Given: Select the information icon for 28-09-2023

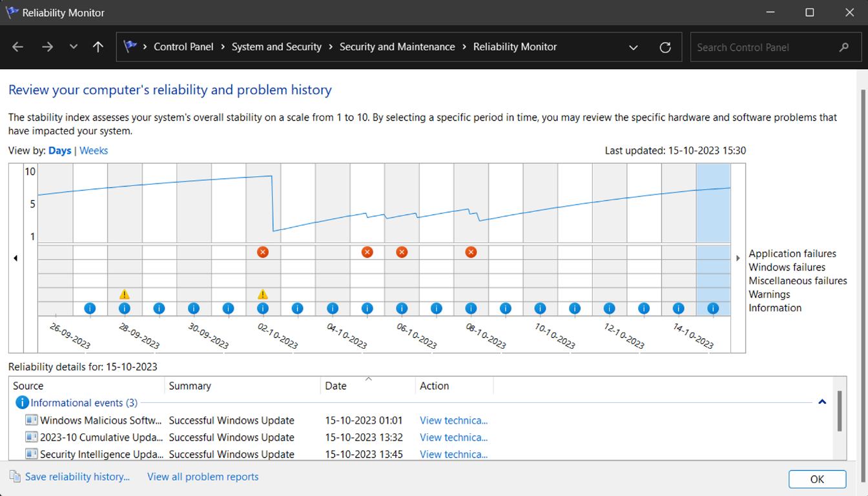Looking at the screenshot, I should tap(125, 309).
